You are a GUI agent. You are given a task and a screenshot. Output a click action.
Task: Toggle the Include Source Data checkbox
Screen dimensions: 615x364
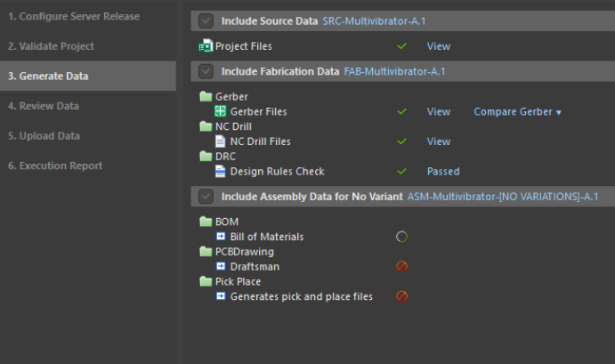[206, 20]
